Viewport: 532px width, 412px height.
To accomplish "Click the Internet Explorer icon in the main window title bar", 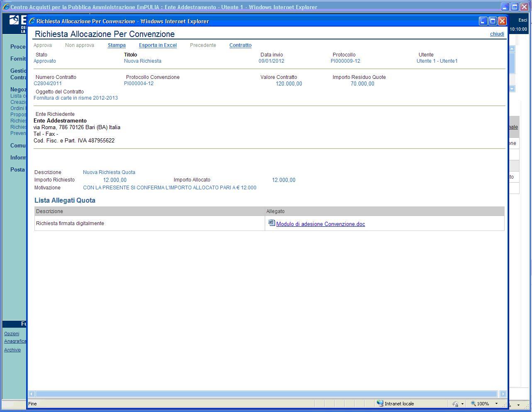I will click(x=6, y=7).
